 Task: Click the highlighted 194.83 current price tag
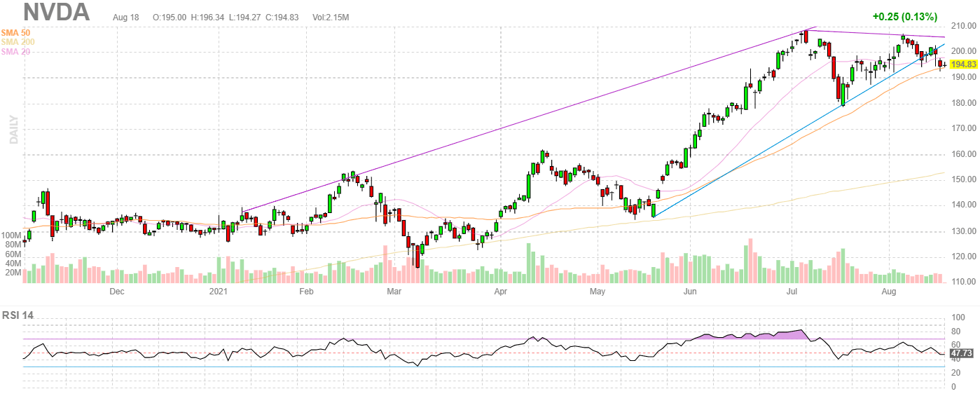(x=963, y=64)
